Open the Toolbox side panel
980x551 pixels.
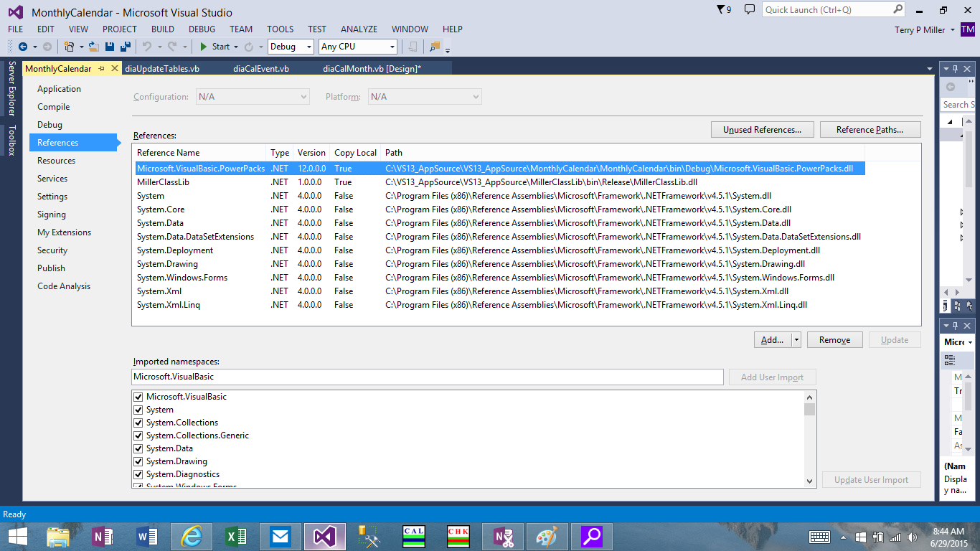[11, 140]
